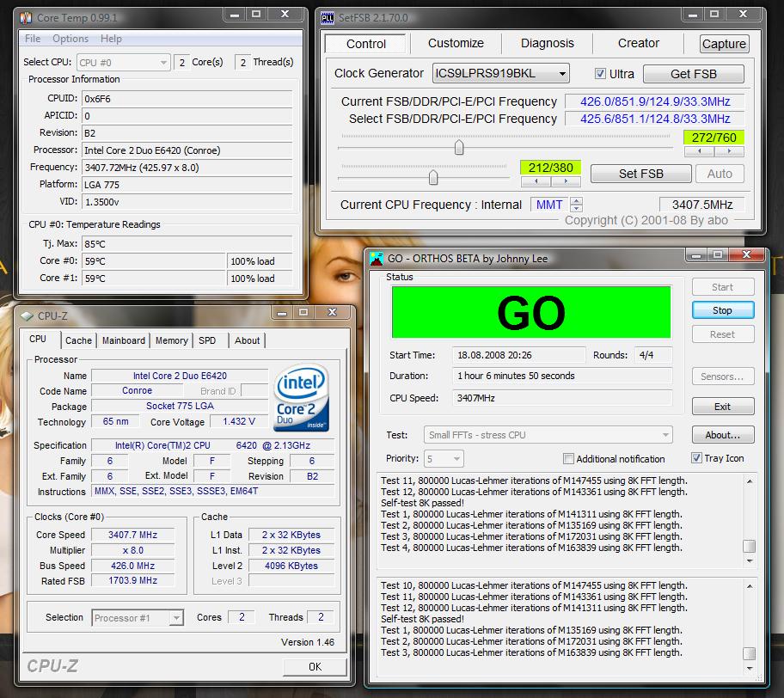Click the Reset button in ORTHOS
This screenshot has width=784, height=698.
722,334
